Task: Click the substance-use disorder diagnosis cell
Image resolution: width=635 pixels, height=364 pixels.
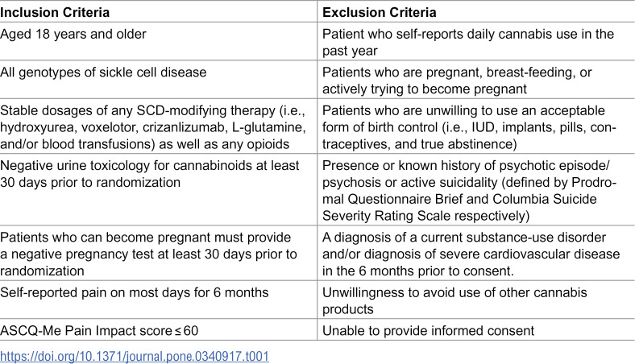Action: [476, 253]
